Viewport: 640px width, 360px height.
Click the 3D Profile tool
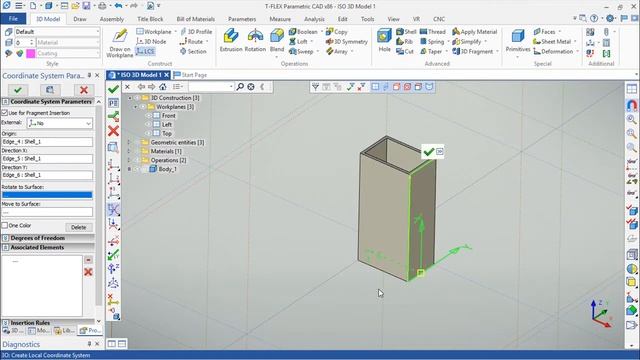tap(196, 31)
